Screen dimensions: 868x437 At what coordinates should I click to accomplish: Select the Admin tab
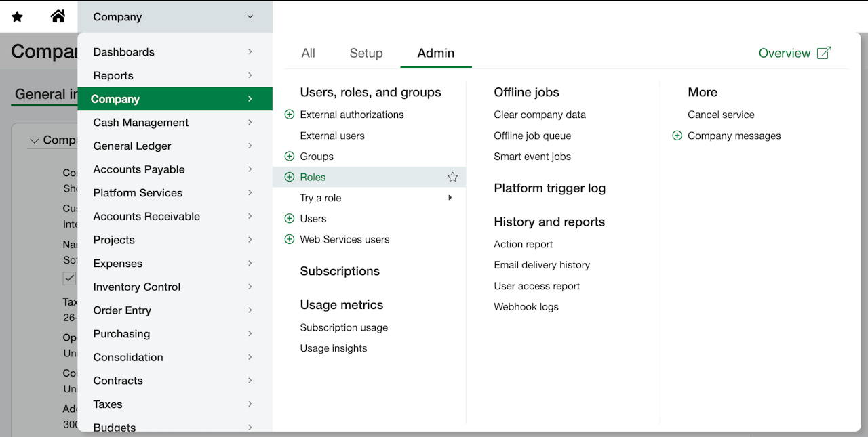436,53
